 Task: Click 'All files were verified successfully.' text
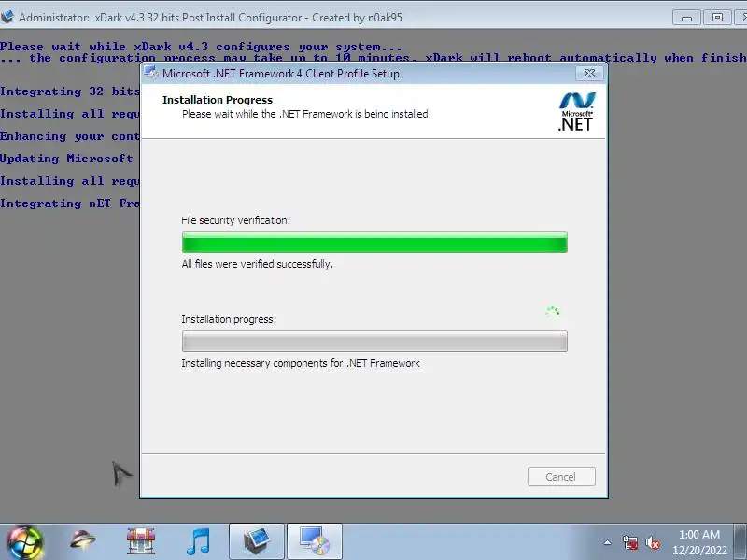(x=258, y=264)
